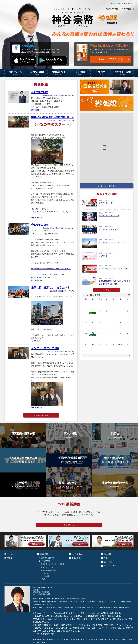Switch calendar view with grid icon
Image resolution: width=138 pixels, height=644 pixels.
click(x=129, y=295)
